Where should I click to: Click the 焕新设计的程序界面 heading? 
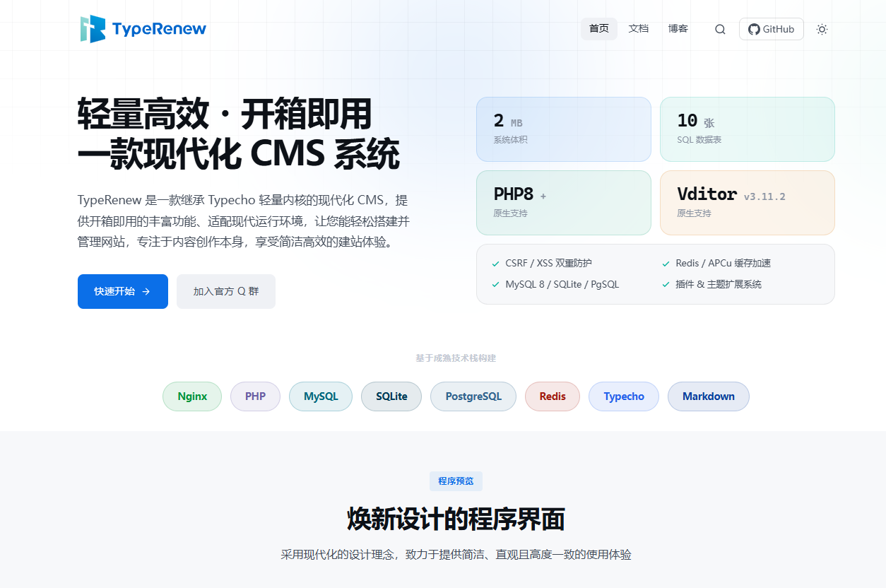click(x=456, y=519)
